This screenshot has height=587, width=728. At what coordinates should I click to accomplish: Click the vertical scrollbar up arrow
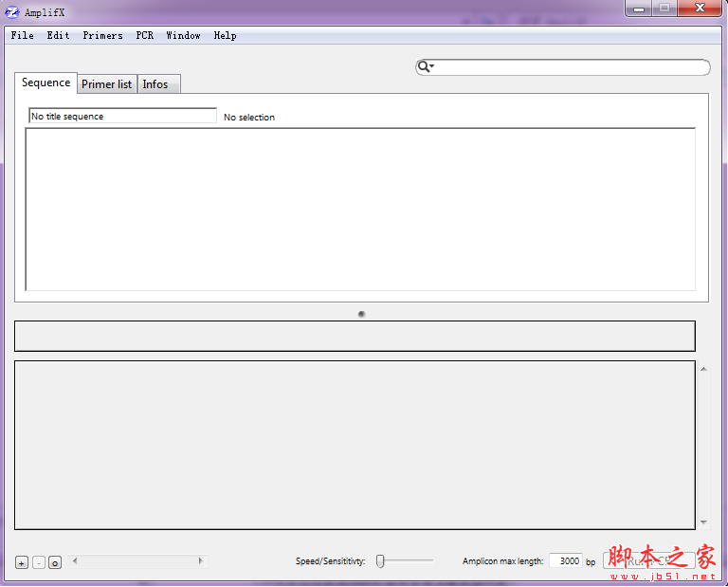(x=703, y=369)
